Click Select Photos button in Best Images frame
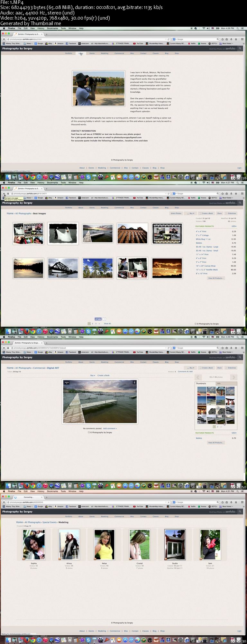This screenshot has height=644, width=247. [176, 213]
